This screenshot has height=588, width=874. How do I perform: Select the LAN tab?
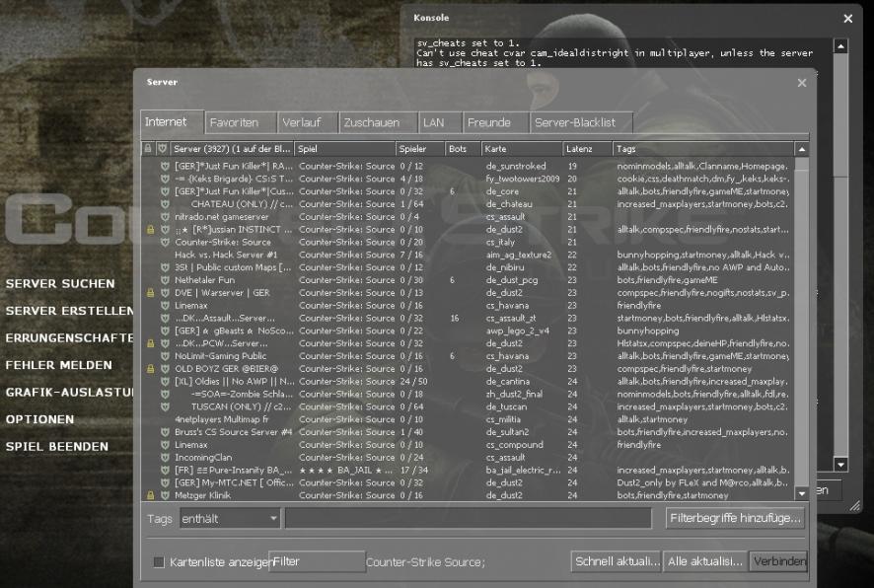[440, 122]
